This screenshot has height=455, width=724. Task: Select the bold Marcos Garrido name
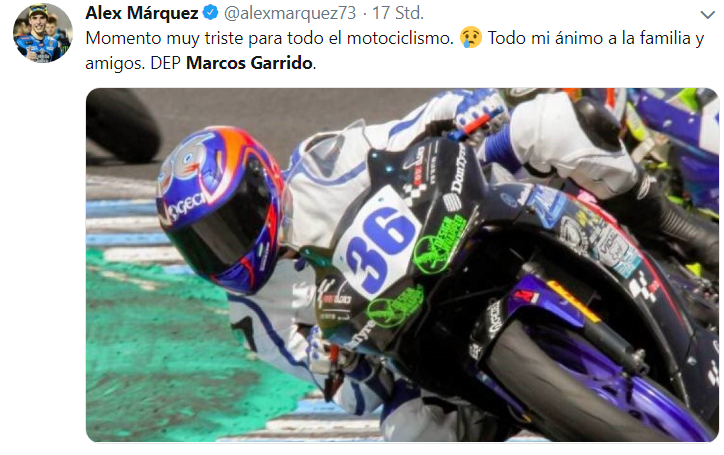tap(249, 63)
